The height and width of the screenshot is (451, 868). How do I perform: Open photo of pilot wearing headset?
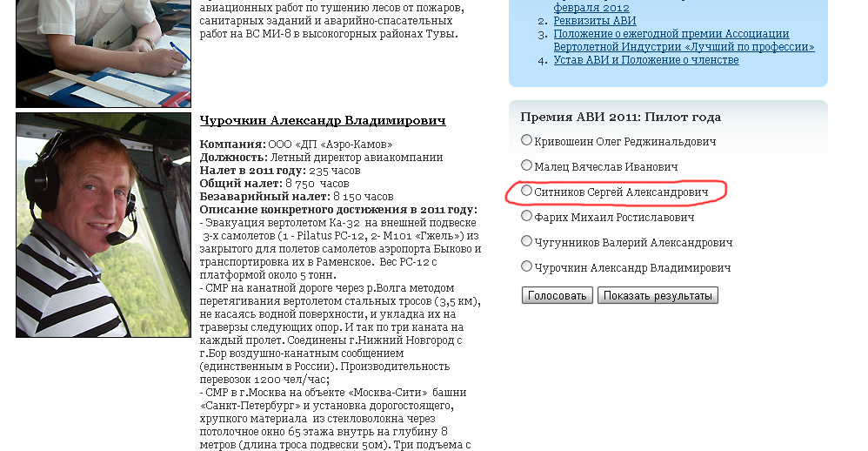tap(103, 225)
